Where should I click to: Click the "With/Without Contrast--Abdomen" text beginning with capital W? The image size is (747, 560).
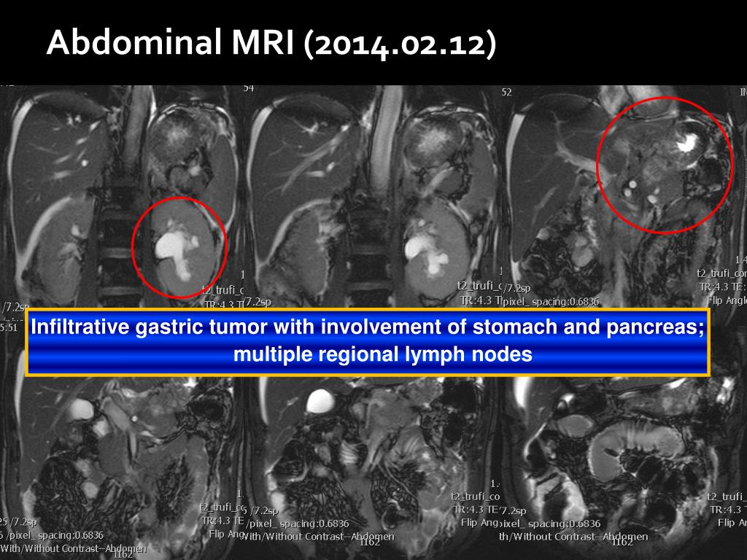[74, 548]
